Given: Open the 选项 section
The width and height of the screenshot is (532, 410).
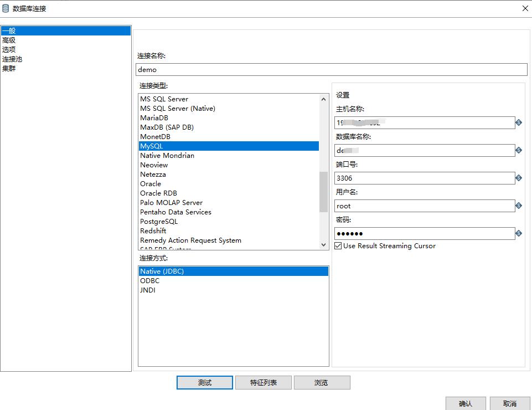Looking at the screenshot, I should pyautogui.click(x=9, y=50).
